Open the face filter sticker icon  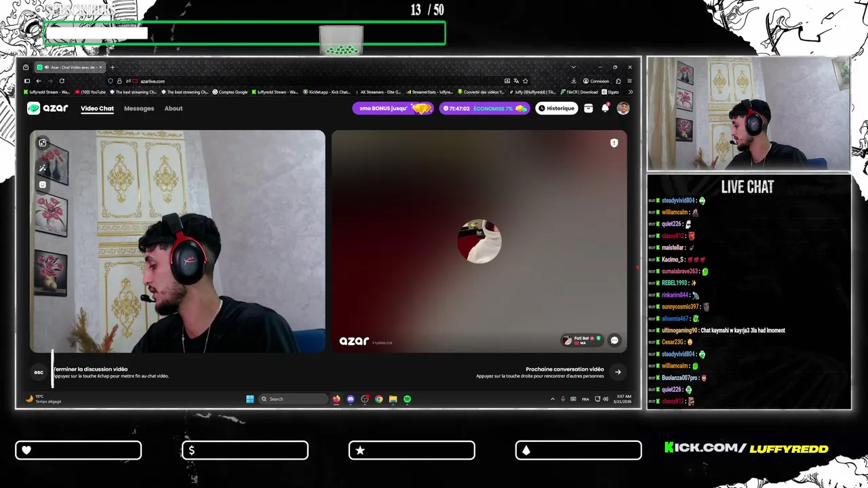(43, 184)
